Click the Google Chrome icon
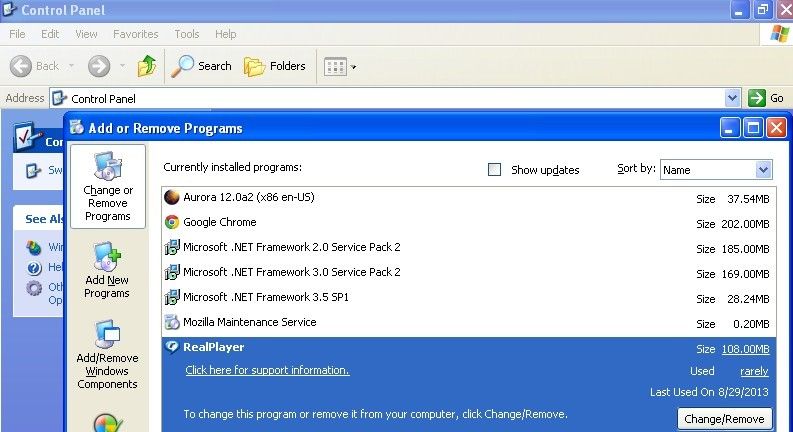Viewport: 793px width, 432px height. (x=172, y=222)
